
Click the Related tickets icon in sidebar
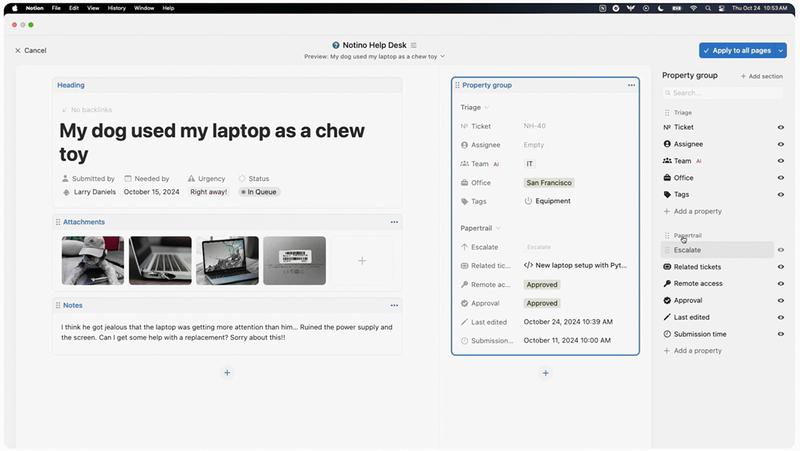[x=667, y=267]
